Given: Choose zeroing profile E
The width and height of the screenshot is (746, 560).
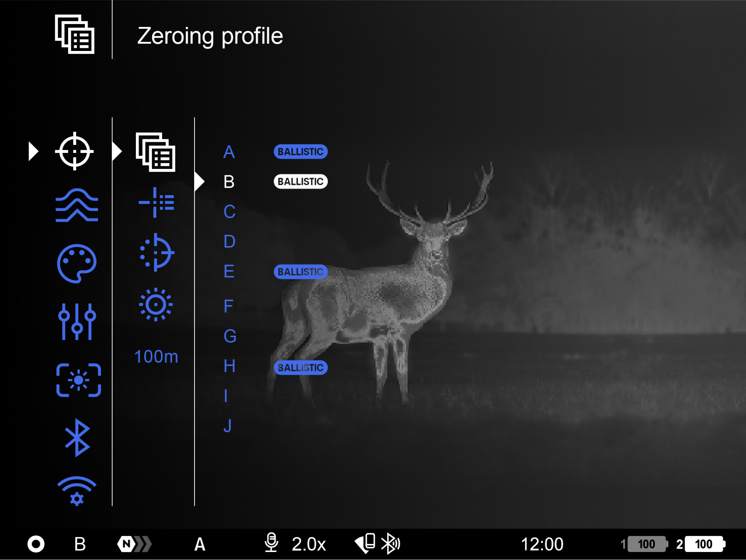Looking at the screenshot, I should click(229, 272).
